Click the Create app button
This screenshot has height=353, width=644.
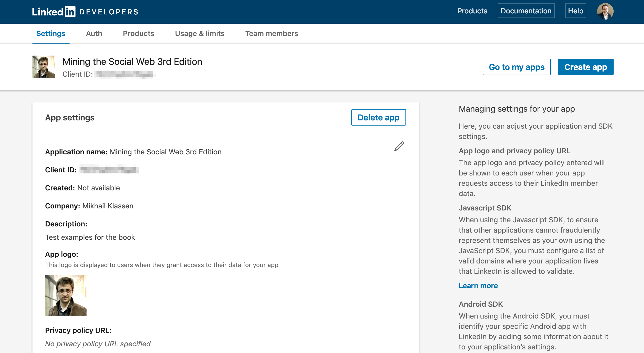(585, 67)
